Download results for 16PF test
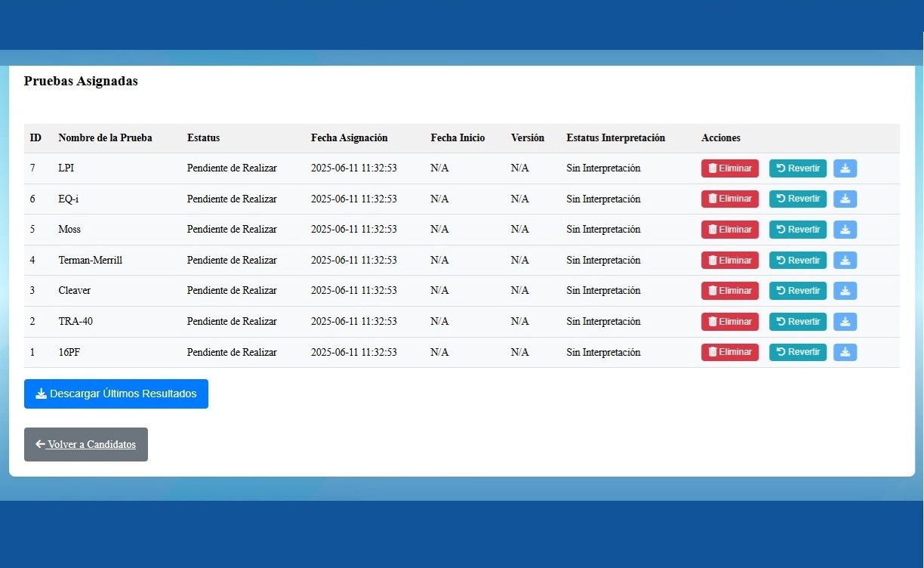The image size is (924, 568). [x=845, y=352]
